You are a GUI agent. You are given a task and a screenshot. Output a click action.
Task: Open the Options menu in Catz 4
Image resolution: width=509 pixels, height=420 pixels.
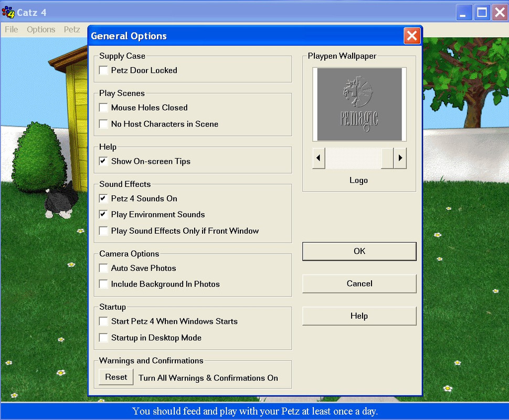[41, 29]
